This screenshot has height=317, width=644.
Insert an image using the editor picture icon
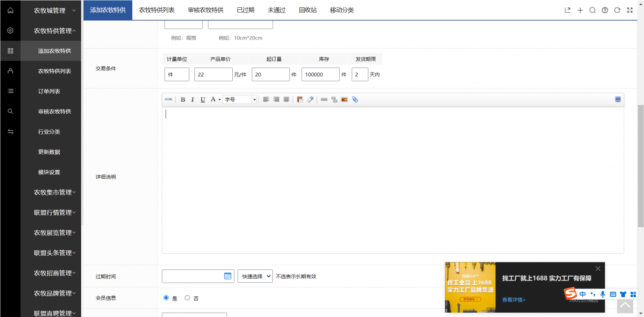[344, 100]
